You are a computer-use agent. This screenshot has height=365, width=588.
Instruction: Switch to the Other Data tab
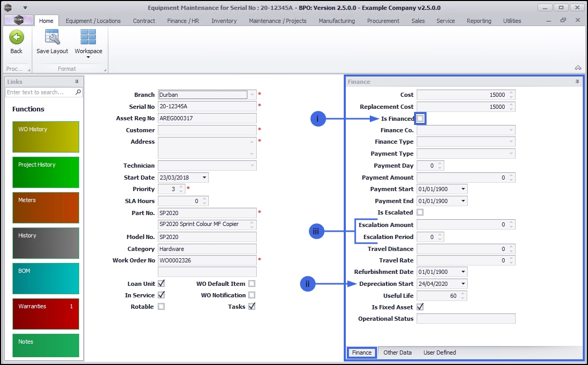click(397, 353)
